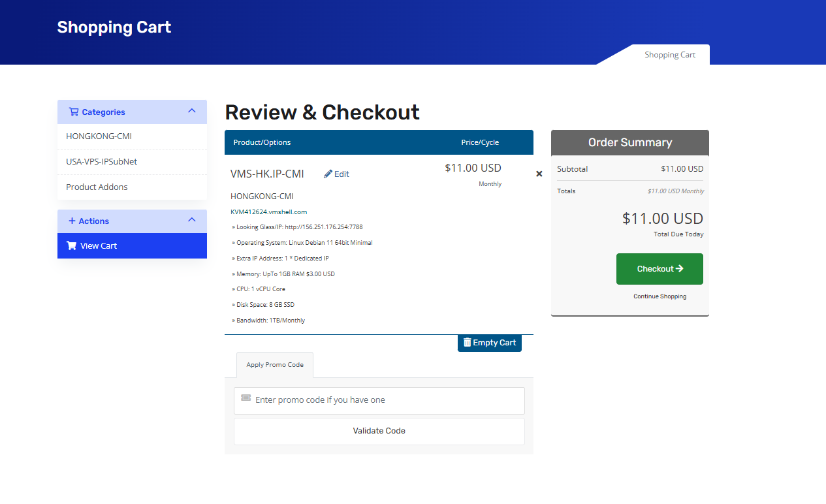Click the cart icon in Categories header
Screen dimensions: 826x504
(x=73, y=112)
